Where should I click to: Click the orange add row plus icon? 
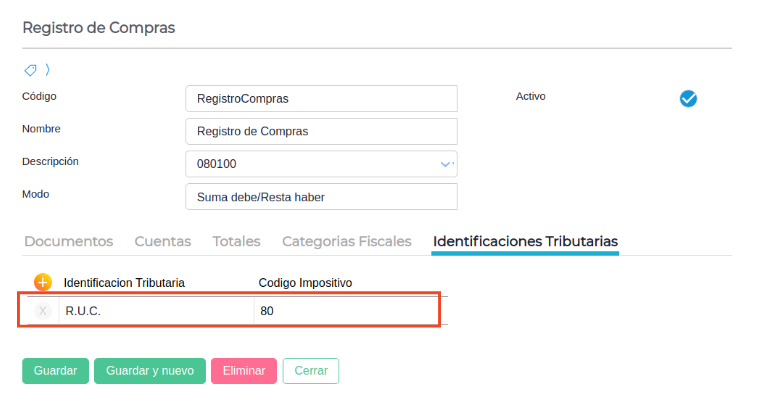coord(42,282)
